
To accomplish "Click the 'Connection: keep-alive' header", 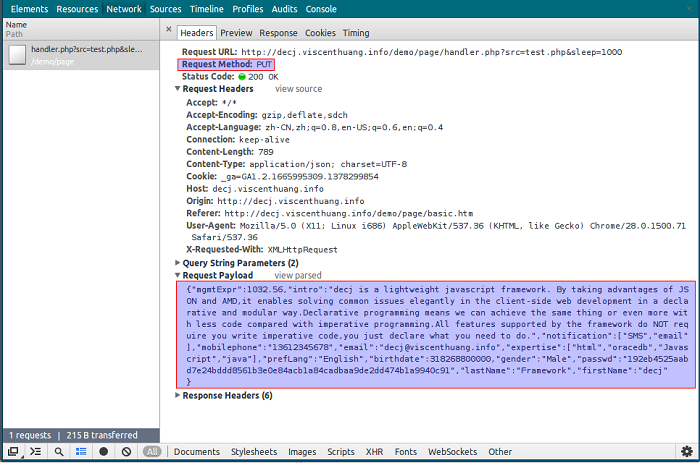I will point(238,139).
